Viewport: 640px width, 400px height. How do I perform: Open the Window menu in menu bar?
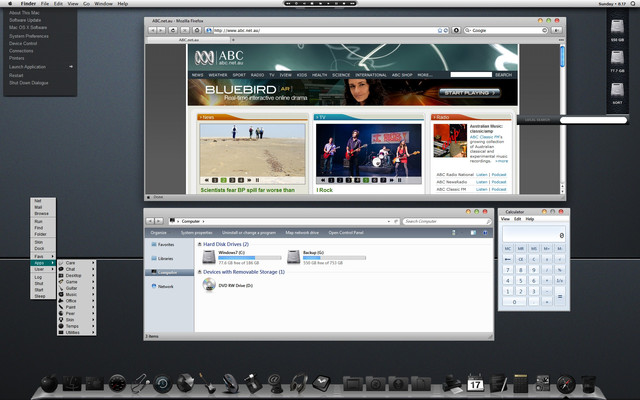103,4
